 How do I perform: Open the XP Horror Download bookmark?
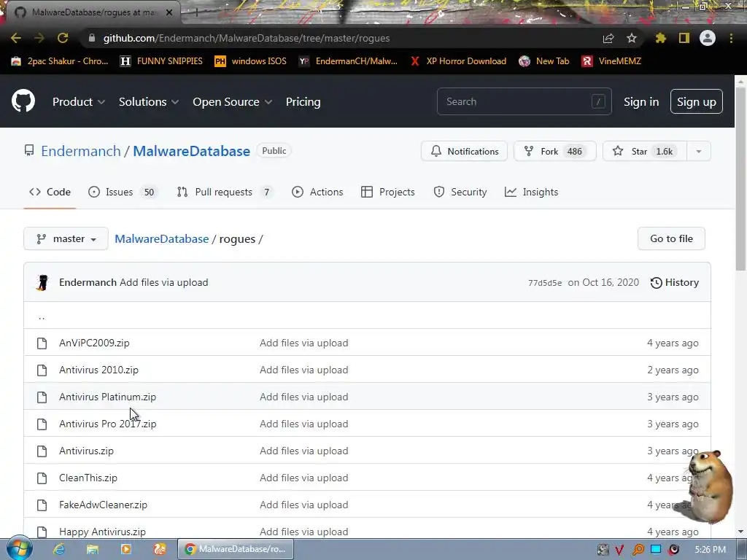point(458,61)
